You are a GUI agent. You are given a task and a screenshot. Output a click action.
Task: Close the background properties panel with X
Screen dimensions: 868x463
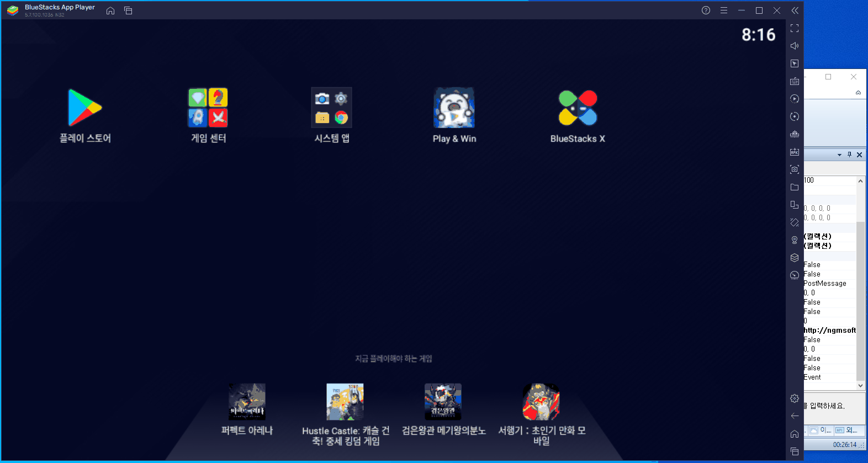859,155
